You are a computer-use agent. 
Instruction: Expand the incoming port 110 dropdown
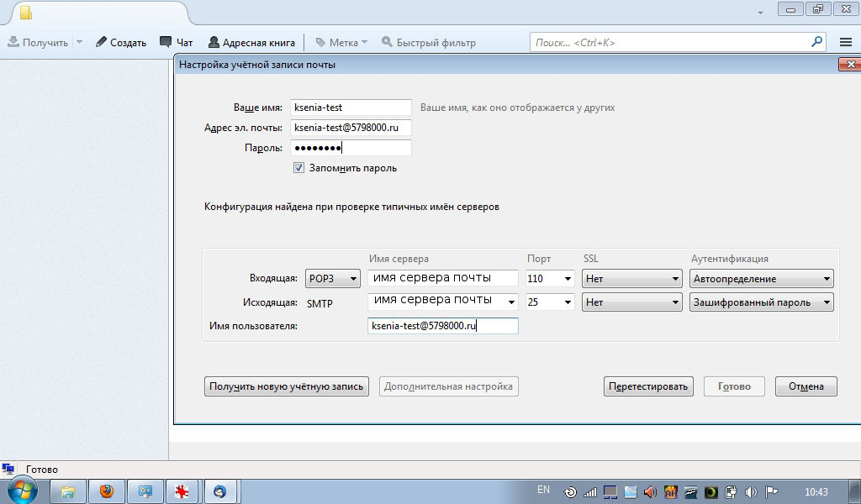[549, 279]
